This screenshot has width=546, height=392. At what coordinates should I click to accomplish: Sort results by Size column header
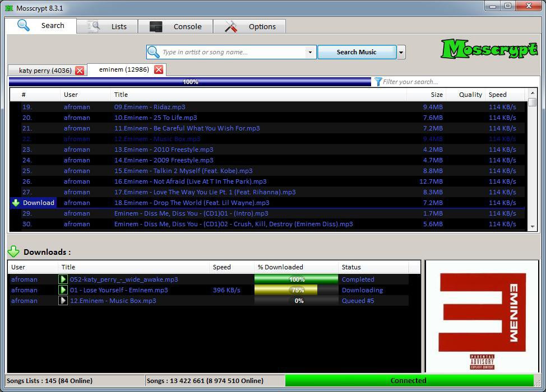click(x=426, y=95)
